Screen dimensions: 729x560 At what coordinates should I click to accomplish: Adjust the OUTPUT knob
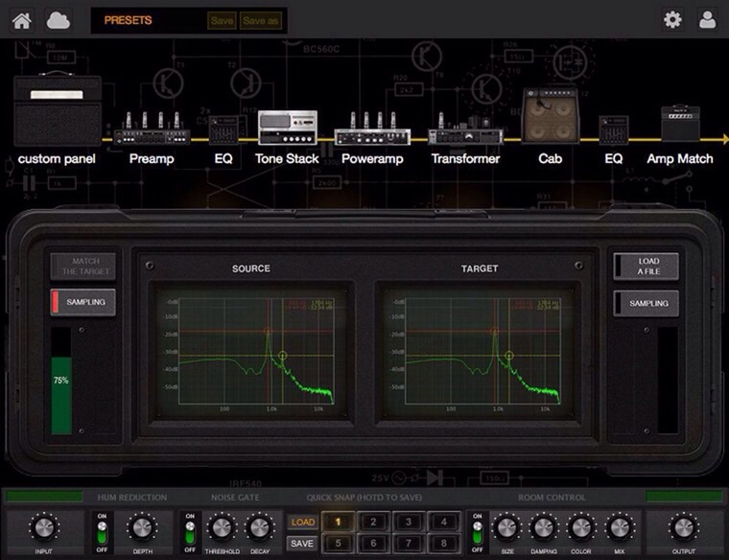683,527
